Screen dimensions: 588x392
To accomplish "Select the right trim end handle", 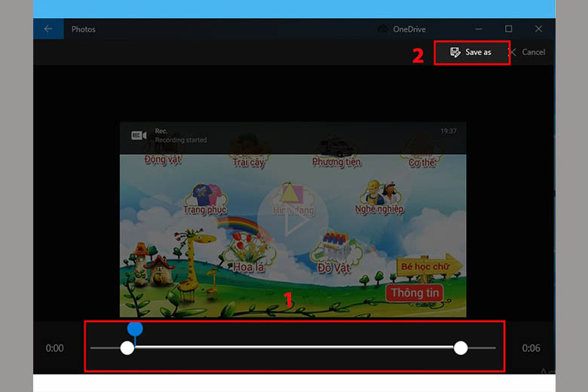I will (461, 348).
